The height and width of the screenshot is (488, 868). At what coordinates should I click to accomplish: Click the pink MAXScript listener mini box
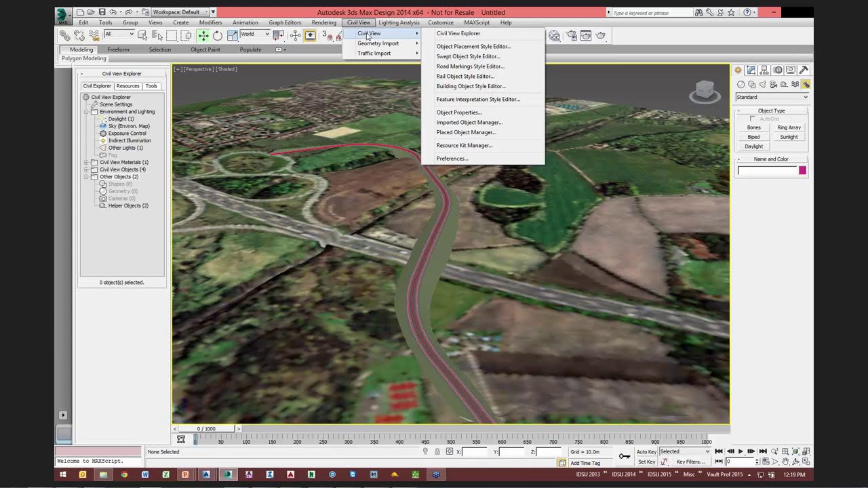(99, 451)
